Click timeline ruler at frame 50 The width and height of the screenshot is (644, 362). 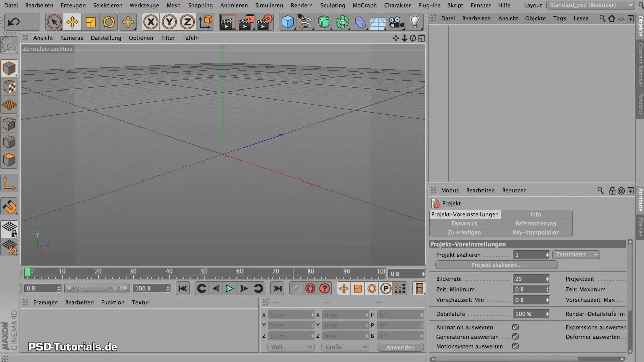pyautogui.click(x=204, y=273)
